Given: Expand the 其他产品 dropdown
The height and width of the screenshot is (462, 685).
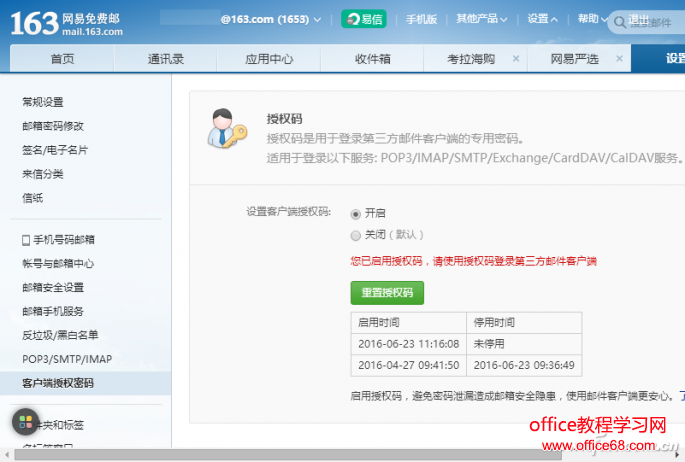Looking at the screenshot, I should click(481, 19).
